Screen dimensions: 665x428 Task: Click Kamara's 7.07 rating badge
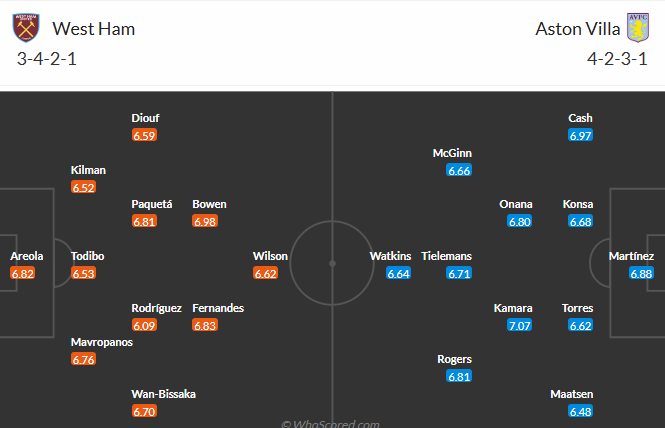[x=520, y=325]
